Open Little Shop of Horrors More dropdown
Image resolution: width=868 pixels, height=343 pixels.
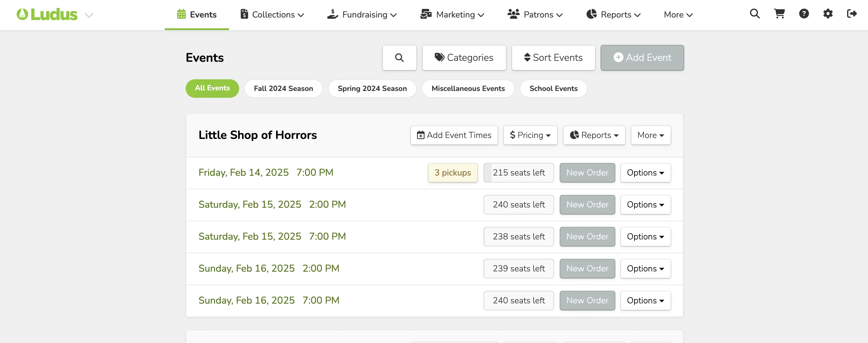[x=651, y=135]
